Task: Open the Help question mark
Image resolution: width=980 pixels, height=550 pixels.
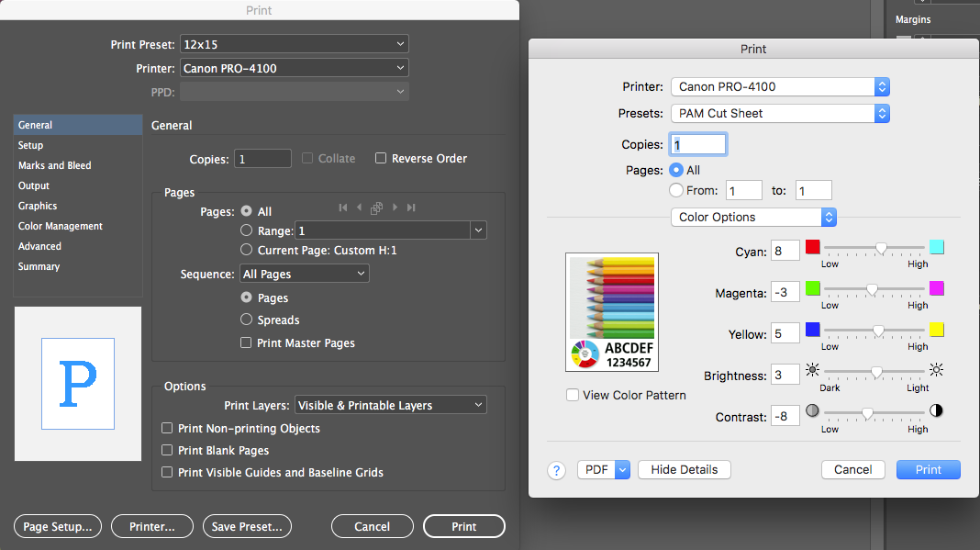Action: [x=556, y=469]
